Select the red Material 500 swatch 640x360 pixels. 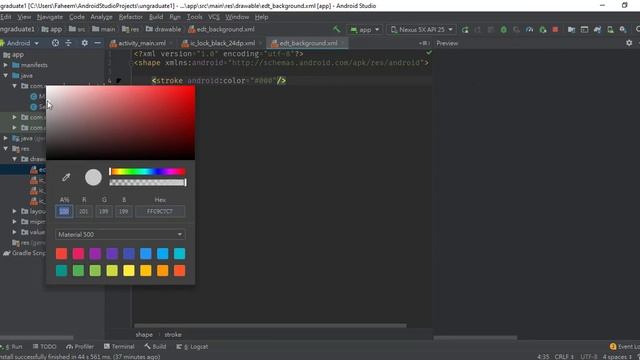pos(62,253)
